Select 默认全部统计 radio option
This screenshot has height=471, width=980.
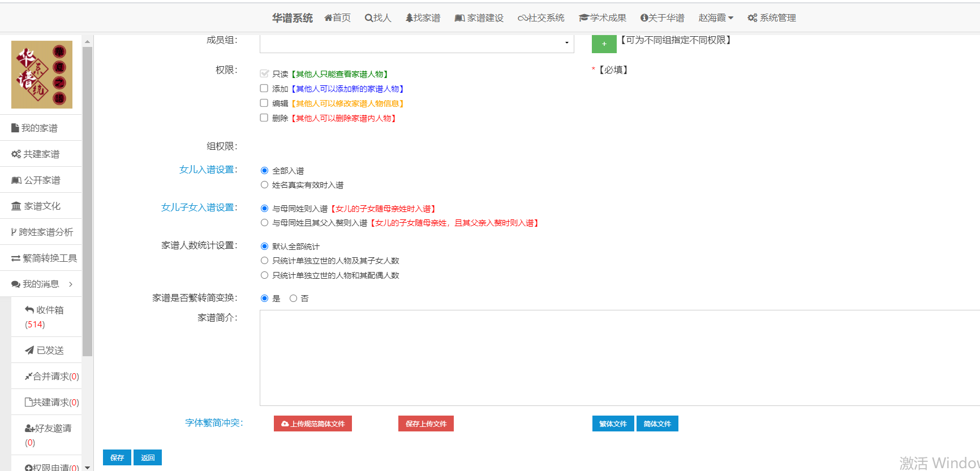pos(264,246)
